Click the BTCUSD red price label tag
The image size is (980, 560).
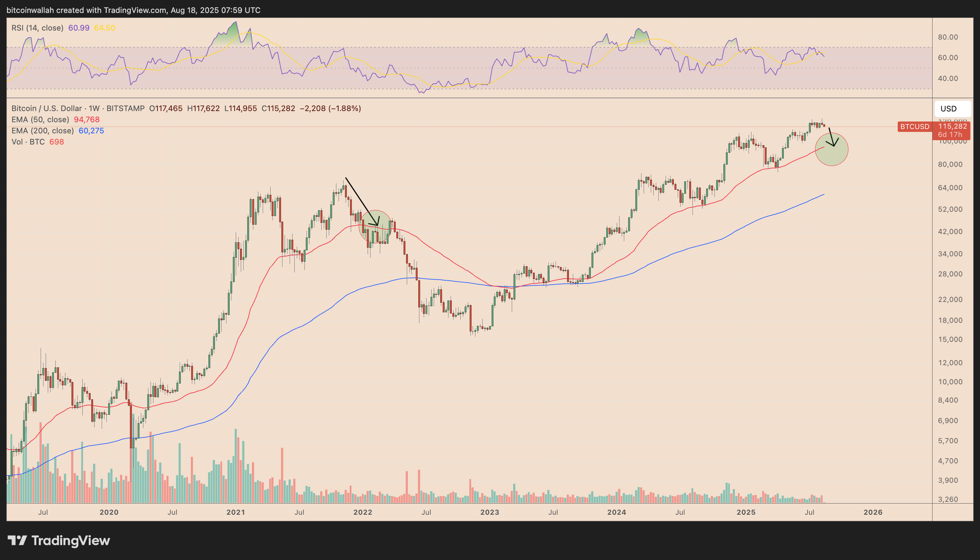915,127
